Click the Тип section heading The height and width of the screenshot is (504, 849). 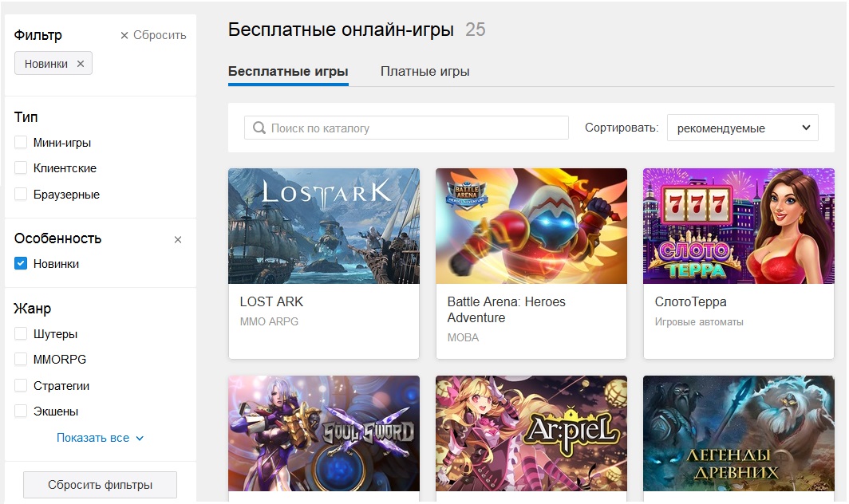(x=26, y=117)
